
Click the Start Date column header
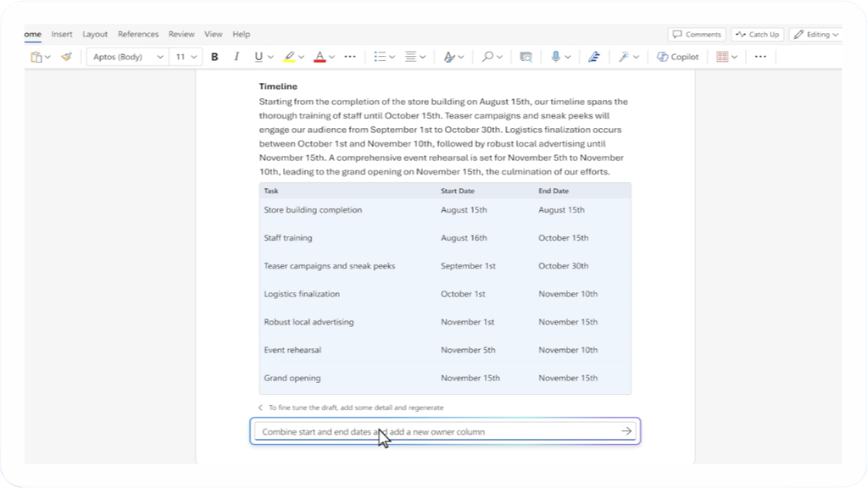pyautogui.click(x=457, y=191)
